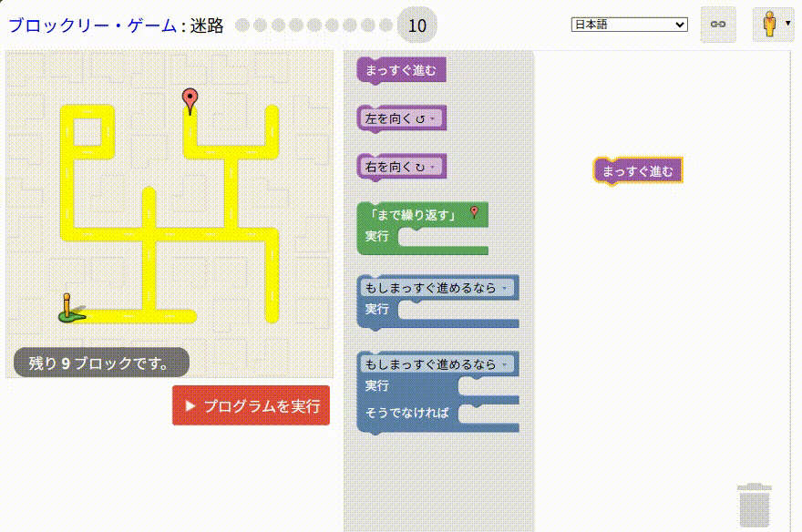Click the 残り 9 ブロックです。 message
Image resolution: width=802 pixels, height=532 pixels.
(101, 363)
